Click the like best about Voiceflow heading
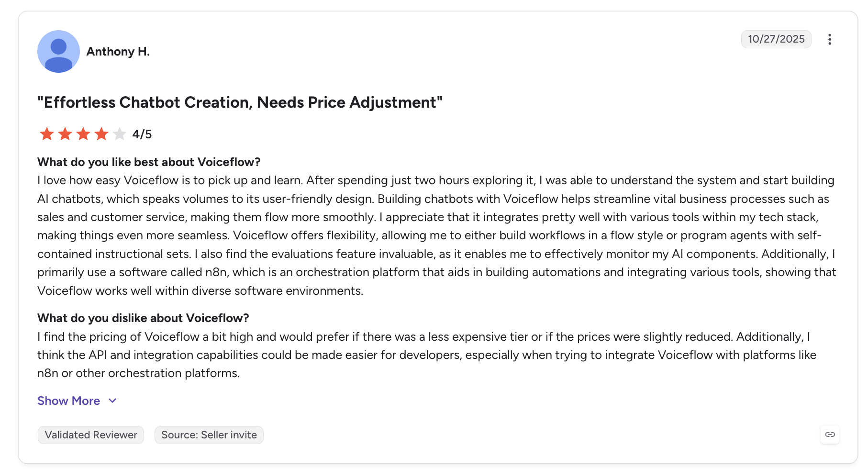Viewport: 868px width, 469px height. pos(149,162)
